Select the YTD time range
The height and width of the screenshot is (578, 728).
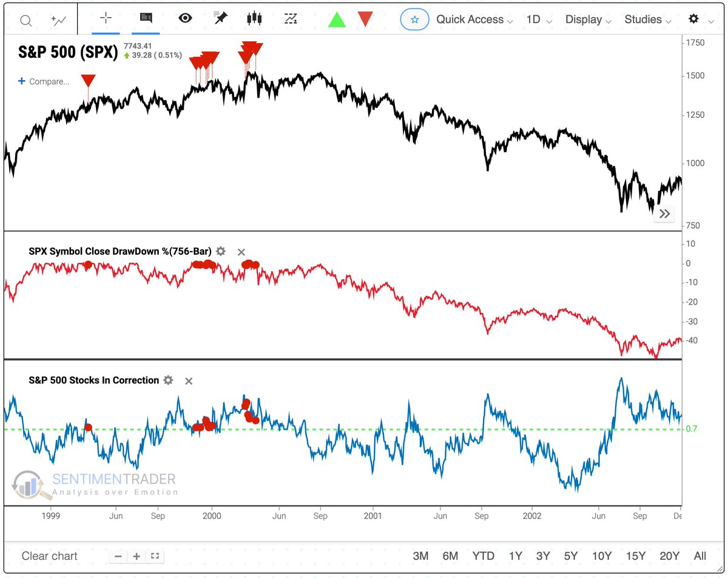pyautogui.click(x=483, y=556)
